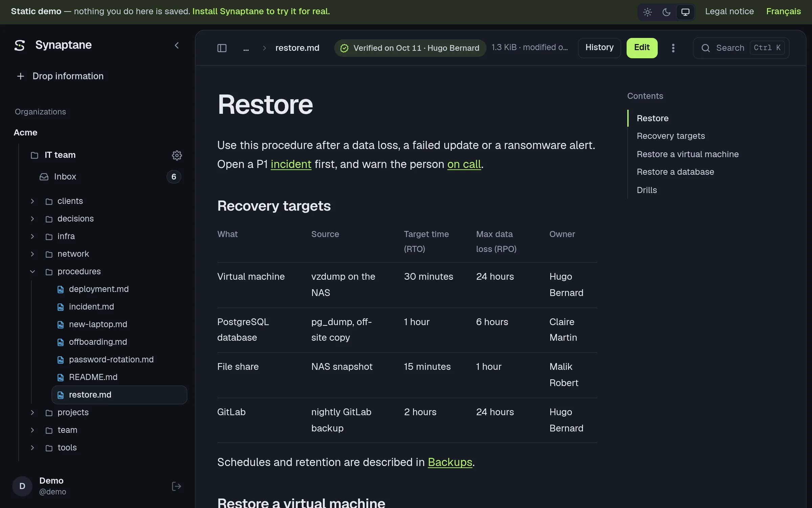Image resolution: width=812 pixels, height=508 pixels.
Task: Click the Verified on Oct 11 badge
Action: pos(410,48)
